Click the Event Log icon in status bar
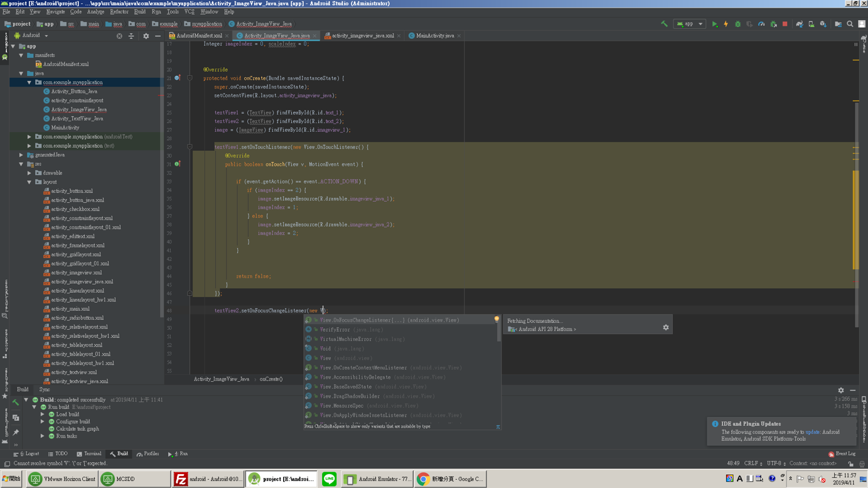The image size is (868, 488). click(842, 453)
